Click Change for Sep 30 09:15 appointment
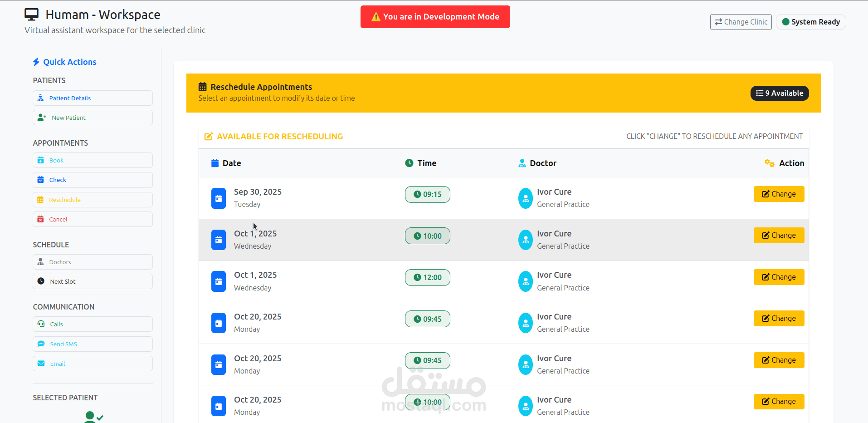Viewport: 868px width, 423px height. (x=779, y=194)
